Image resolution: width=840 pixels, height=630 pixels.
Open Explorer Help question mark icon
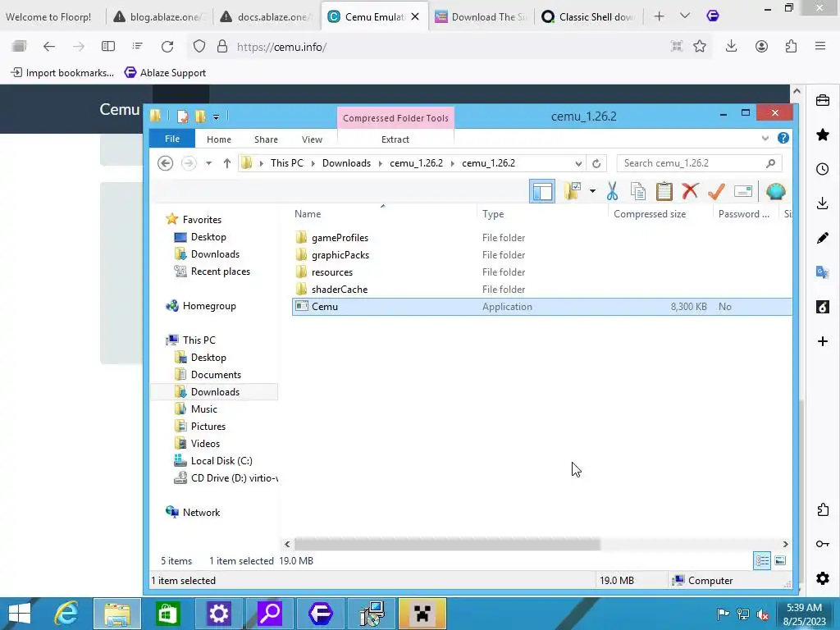[783, 138]
